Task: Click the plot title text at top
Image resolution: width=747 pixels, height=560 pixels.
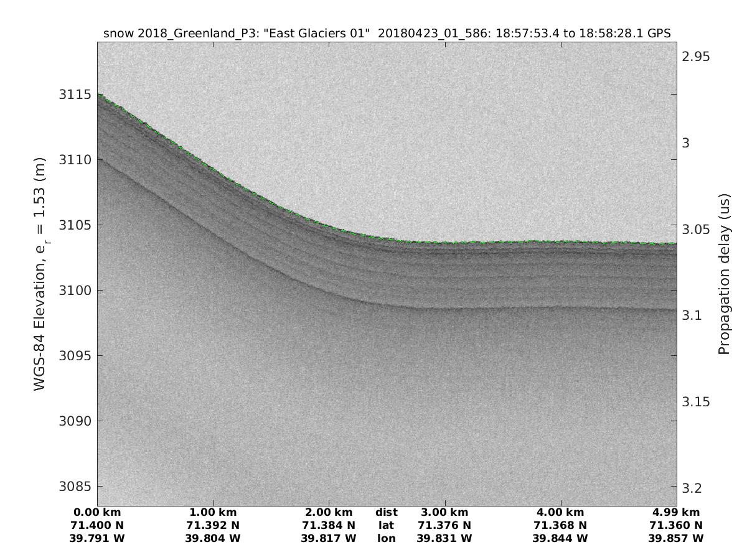Action: tap(387, 34)
